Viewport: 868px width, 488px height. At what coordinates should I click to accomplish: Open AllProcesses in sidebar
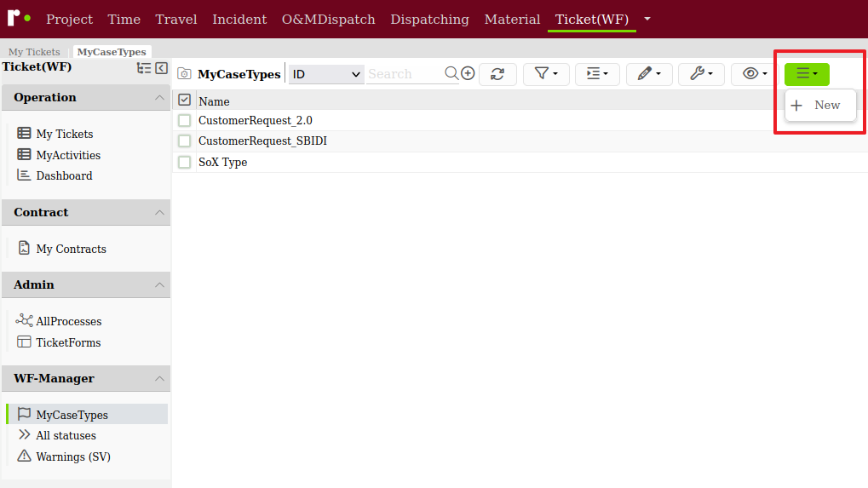tap(69, 321)
